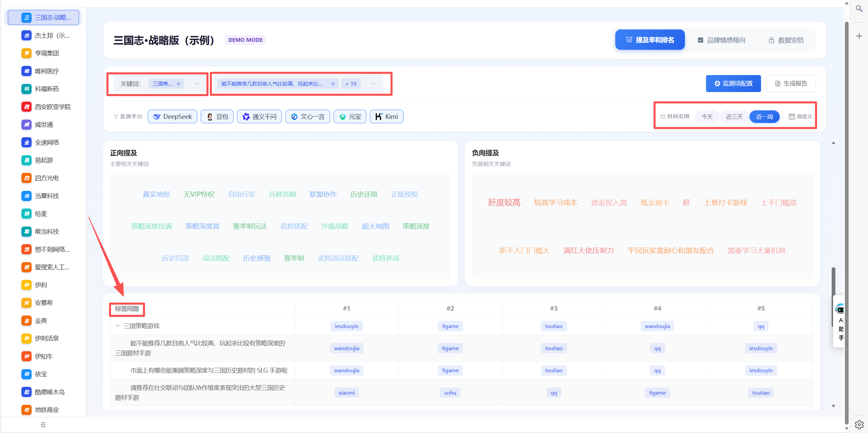Click the calendar icon for 自定义 range

coord(792,116)
